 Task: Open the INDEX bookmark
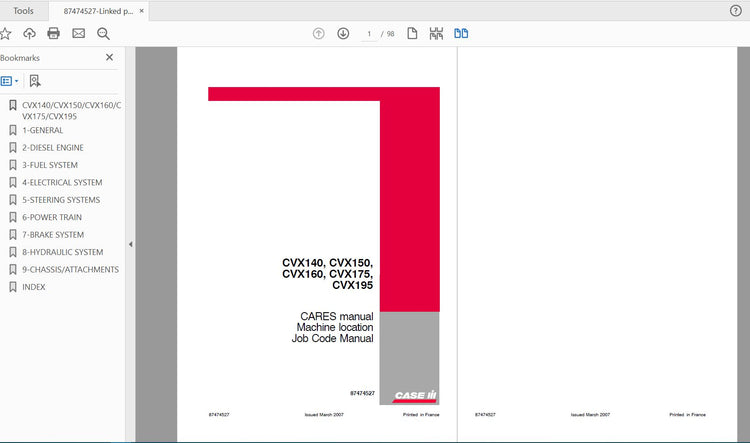33,287
